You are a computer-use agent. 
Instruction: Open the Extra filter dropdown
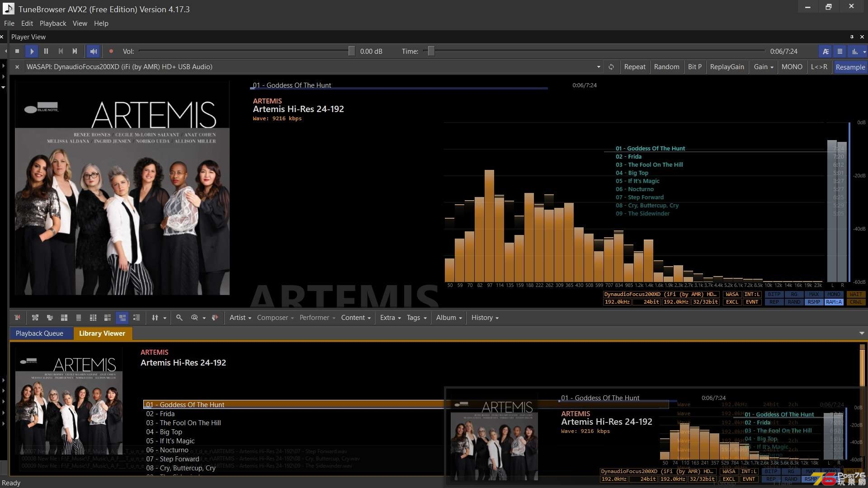point(390,318)
